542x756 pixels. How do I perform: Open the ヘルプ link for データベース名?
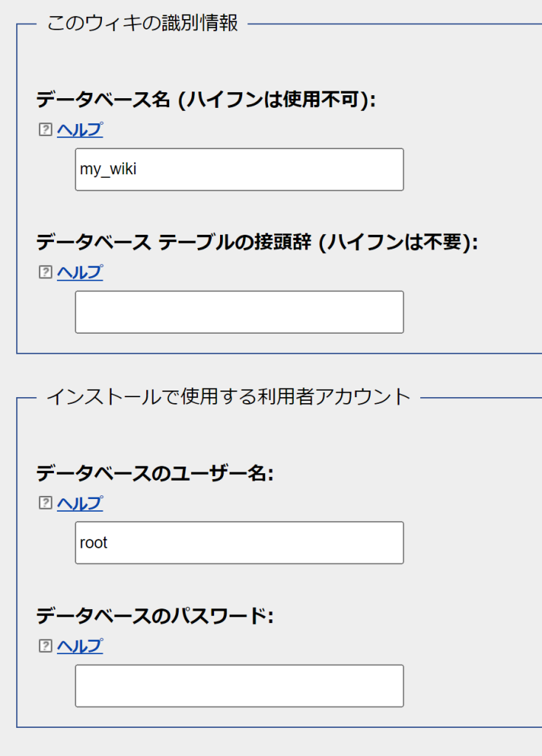[x=80, y=129]
